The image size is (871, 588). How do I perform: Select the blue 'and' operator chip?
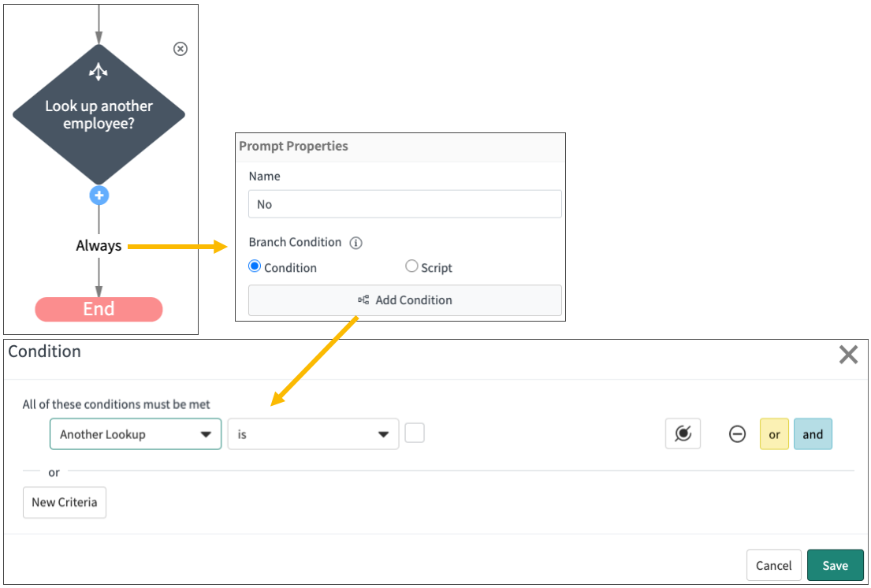point(813,434)
